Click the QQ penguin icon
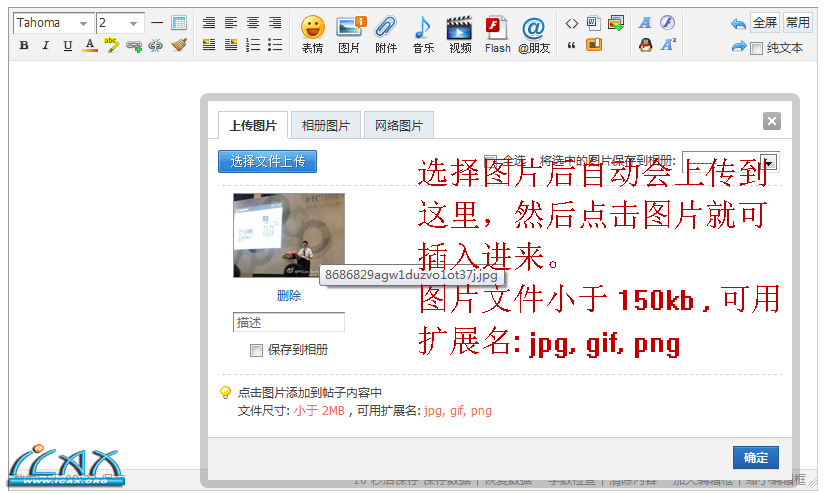Image resolution: width=824 pixels, height=493 pixels. point(645,45)
